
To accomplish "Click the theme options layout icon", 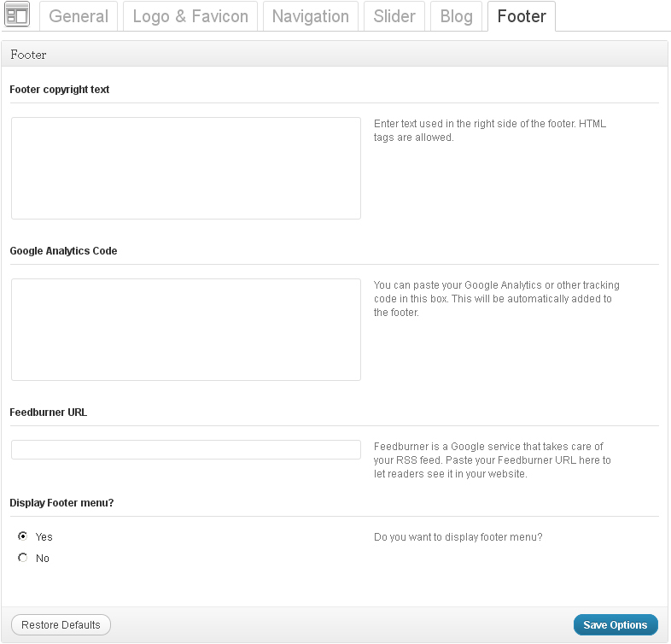I will tap(17, 15).
